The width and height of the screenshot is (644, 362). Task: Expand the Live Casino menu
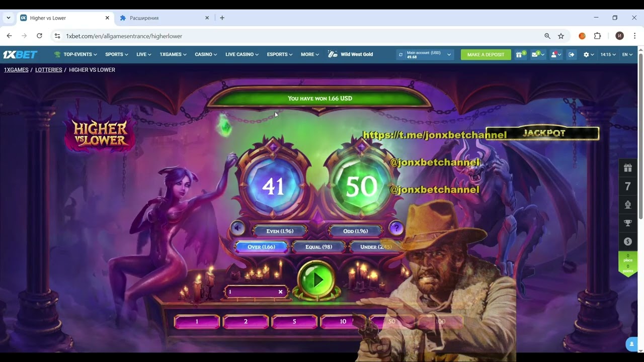point(242,54)
